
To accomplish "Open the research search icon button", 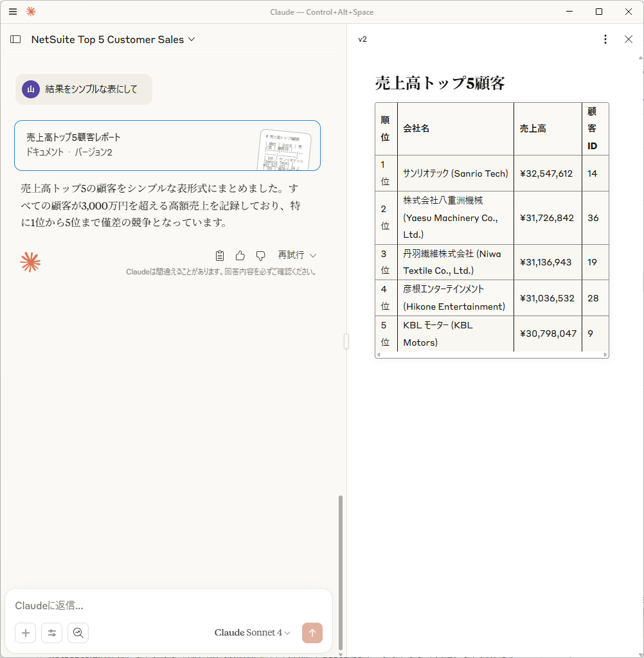I will tap(78, 633).
